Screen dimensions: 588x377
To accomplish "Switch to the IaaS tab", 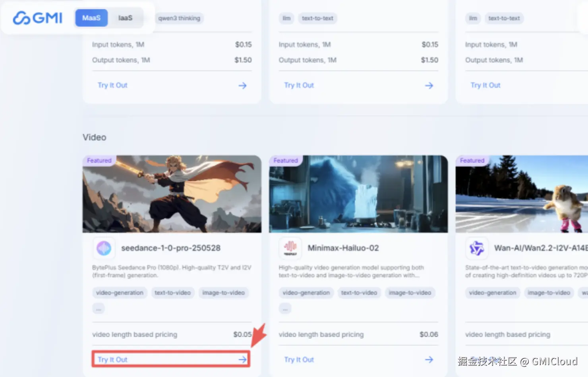I will click(x=125, y=18).
